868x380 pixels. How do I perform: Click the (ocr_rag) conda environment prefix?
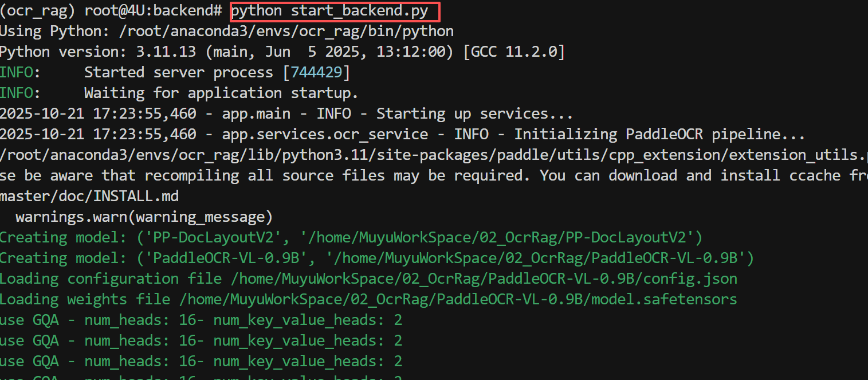pos(38,10)
